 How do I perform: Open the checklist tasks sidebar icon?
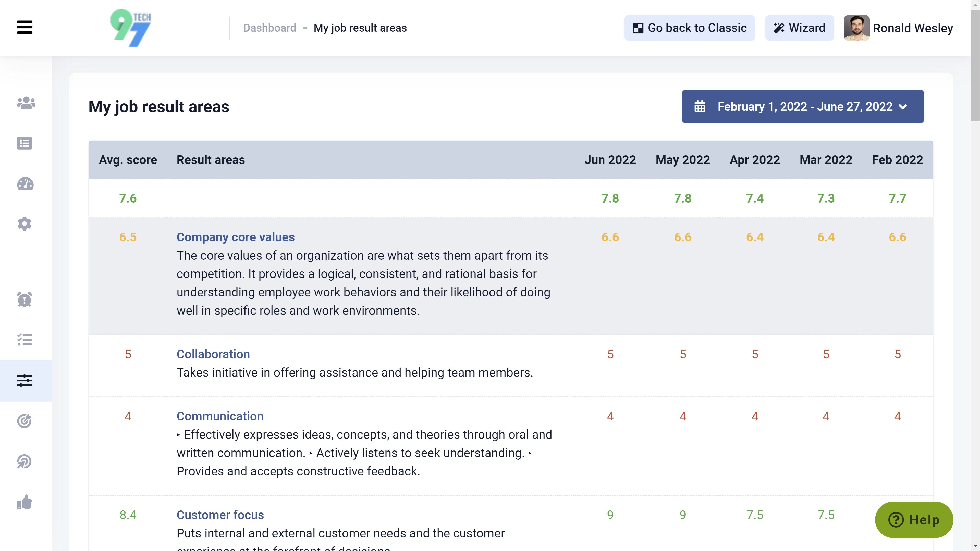click(x=25, y=340)
